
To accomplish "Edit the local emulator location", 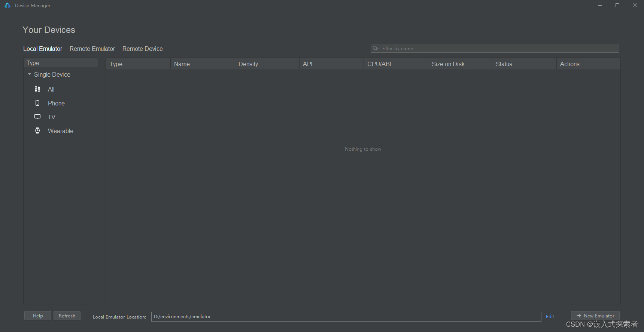I will point(550,316).
